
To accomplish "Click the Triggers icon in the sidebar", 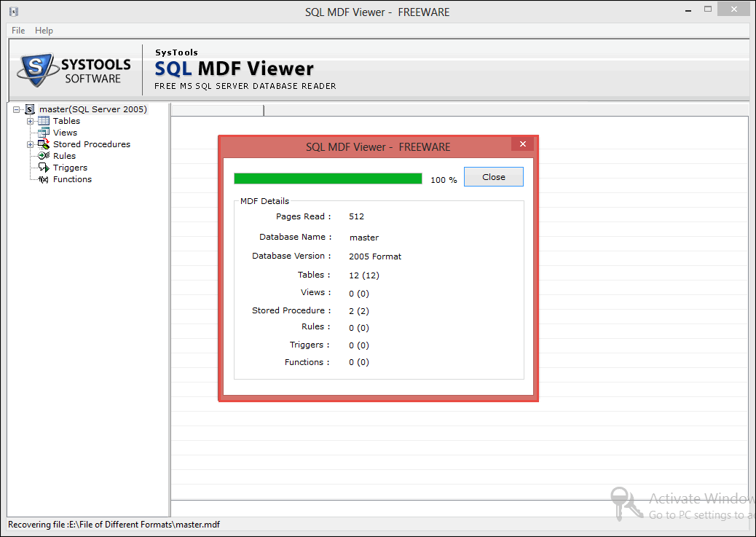I will pyautogui.click(x=44, y=168).
